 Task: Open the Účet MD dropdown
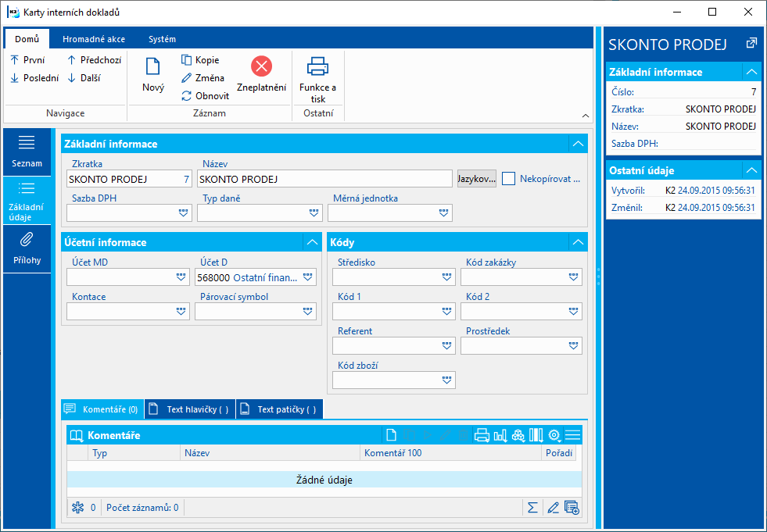tap(181, 277)
